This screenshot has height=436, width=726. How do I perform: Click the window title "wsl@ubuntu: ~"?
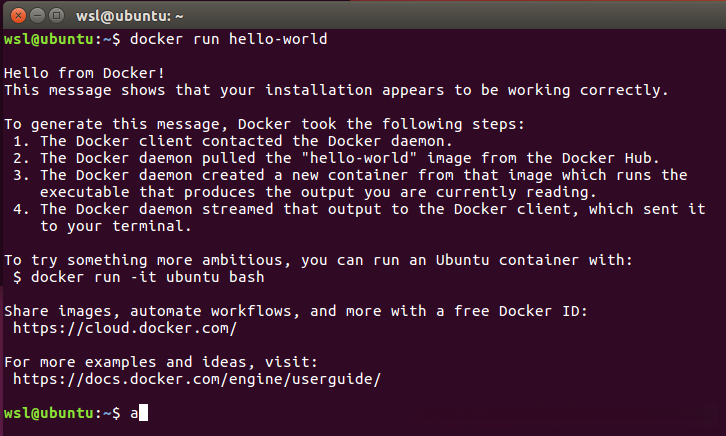click(x=127, y=15)
